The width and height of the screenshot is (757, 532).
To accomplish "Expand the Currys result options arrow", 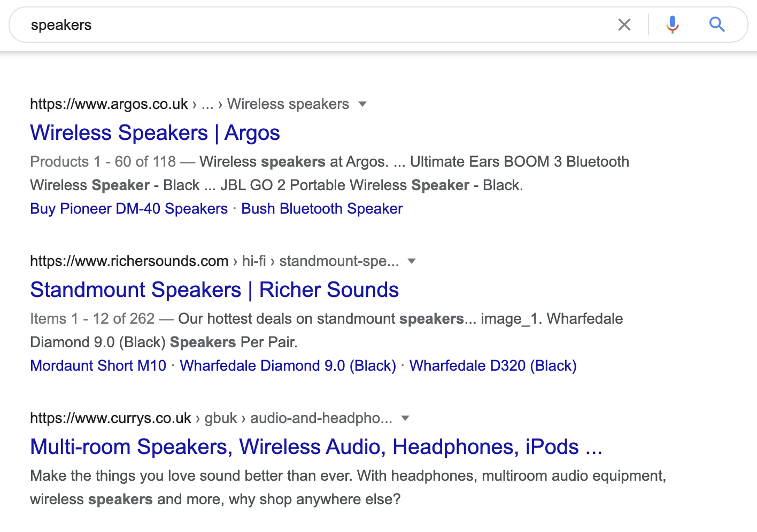I will click(x=405, y=418).
